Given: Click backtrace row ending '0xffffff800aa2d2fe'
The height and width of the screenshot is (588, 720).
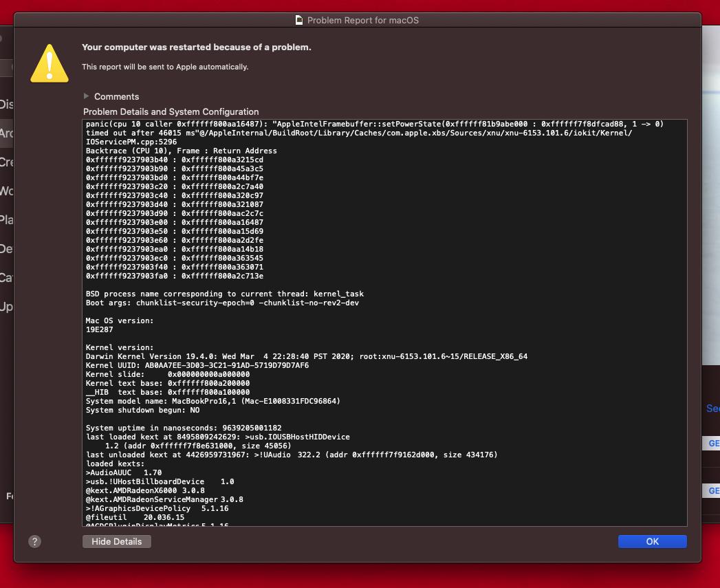Looking at the screenshot, I should (175, 240).
